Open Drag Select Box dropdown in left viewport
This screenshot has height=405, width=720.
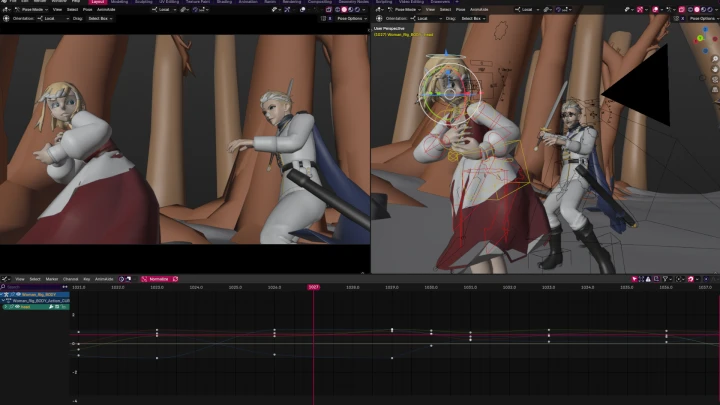[100, 18]
